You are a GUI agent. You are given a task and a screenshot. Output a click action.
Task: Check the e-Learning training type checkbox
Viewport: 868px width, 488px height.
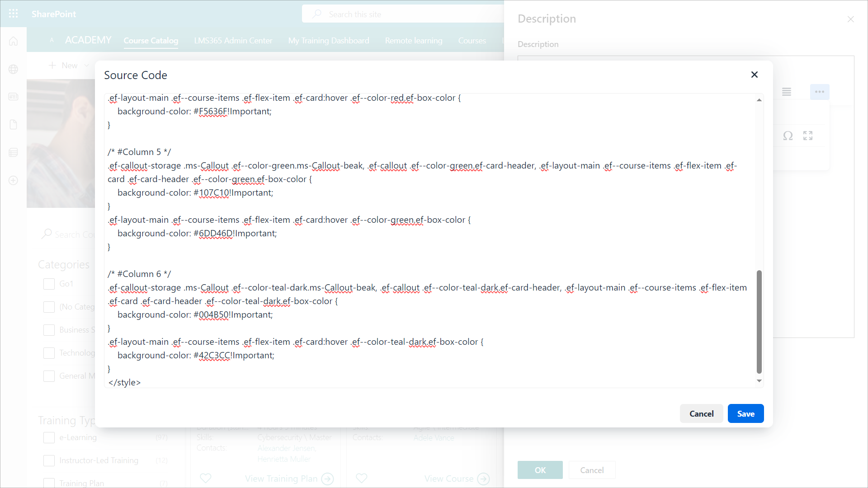(x=49, y=437)
